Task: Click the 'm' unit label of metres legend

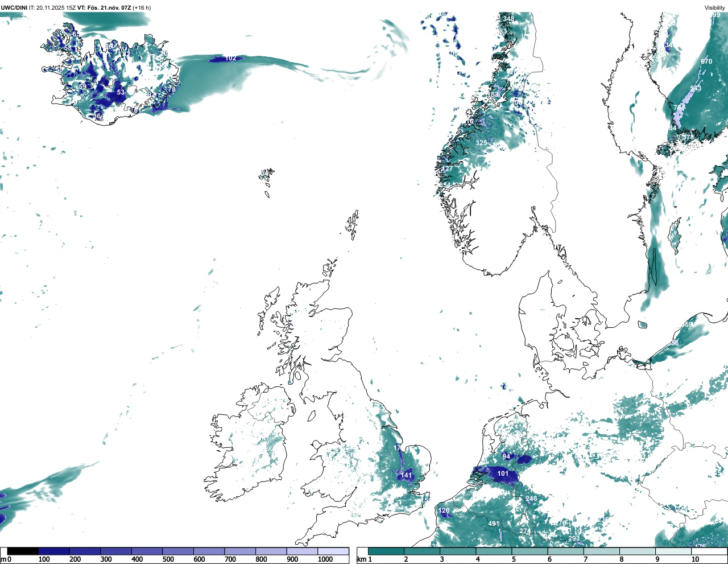Action: pyautogui.click(x=3, y=559)
